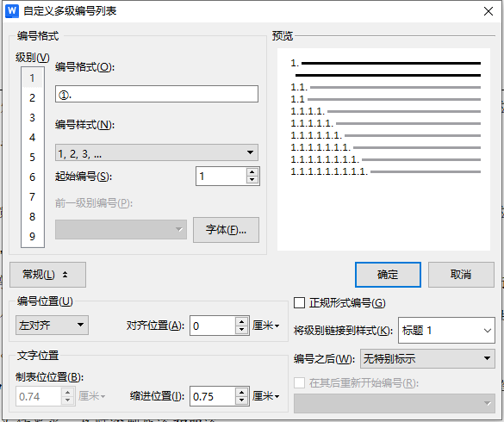
Task: Open the 编号样式 dropdown list
Action: pyautogui.click(x=157, y=152)
